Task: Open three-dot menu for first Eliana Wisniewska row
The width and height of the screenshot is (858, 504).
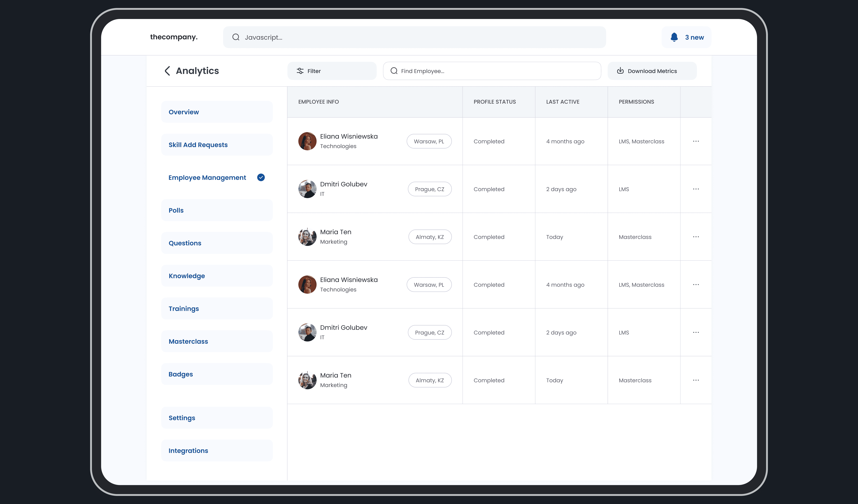Action: coord(696,141)
